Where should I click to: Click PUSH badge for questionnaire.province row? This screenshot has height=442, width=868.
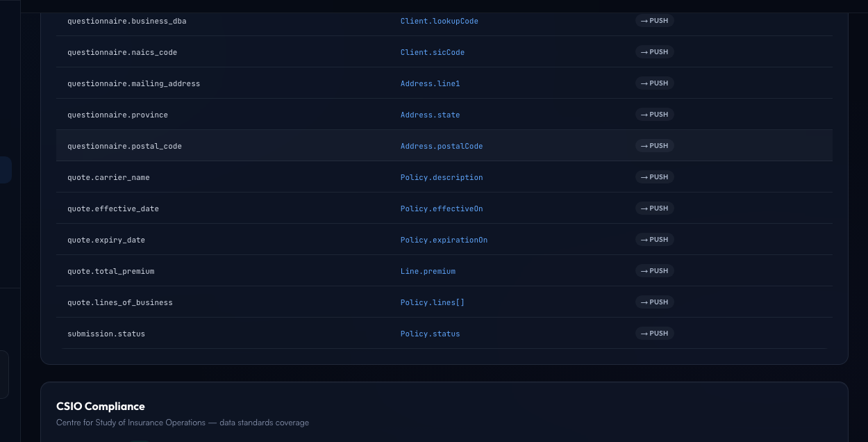pyautogui.click(x=655, y=115)
